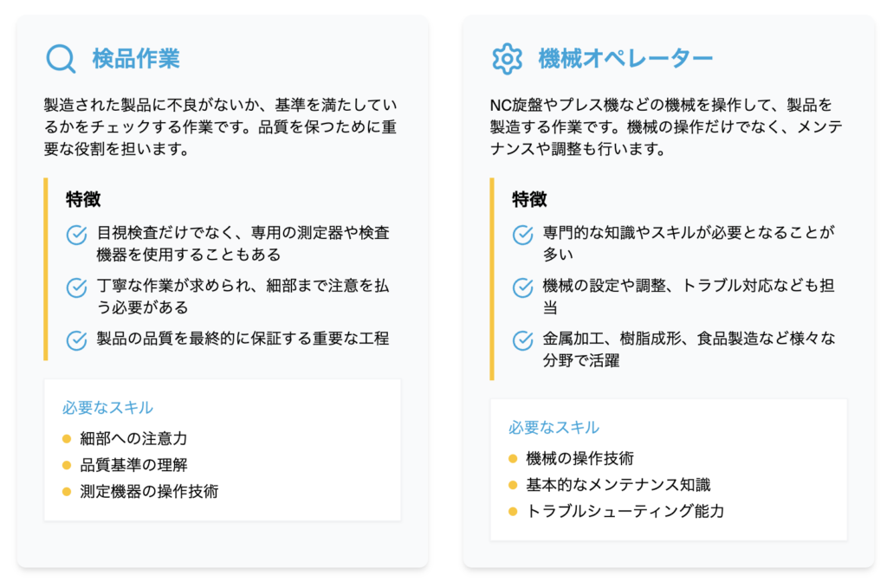Click check icon next to 金属加工、樹脂成形

(523, 339)
